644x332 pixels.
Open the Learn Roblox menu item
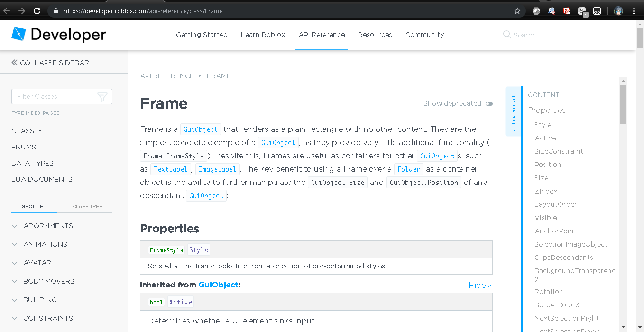[263, 34]
